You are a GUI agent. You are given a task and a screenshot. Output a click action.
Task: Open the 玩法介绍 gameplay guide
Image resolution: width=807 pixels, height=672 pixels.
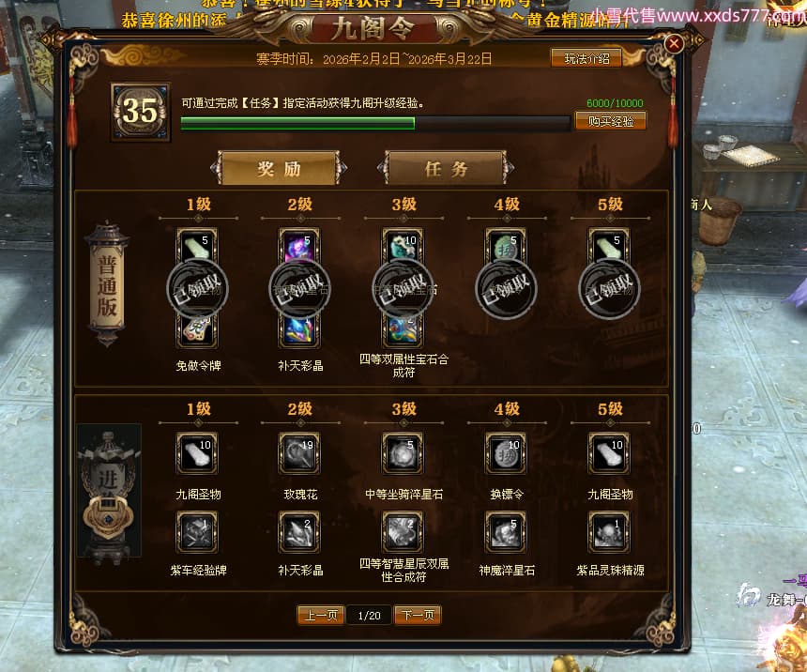coord(586,59)
